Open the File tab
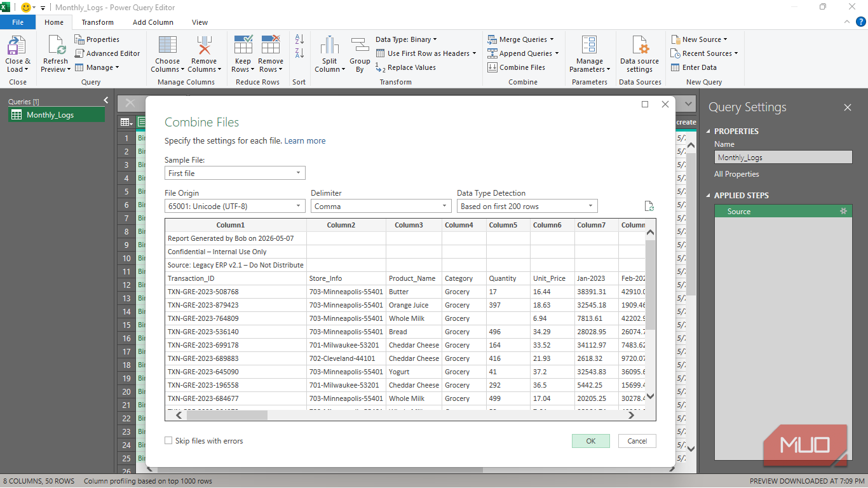Image resolution: width=868 pixels, height=488 pixels. click(18, 22)
